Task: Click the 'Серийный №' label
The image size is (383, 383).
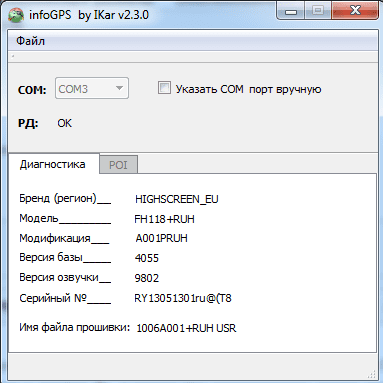Action: 65,298
